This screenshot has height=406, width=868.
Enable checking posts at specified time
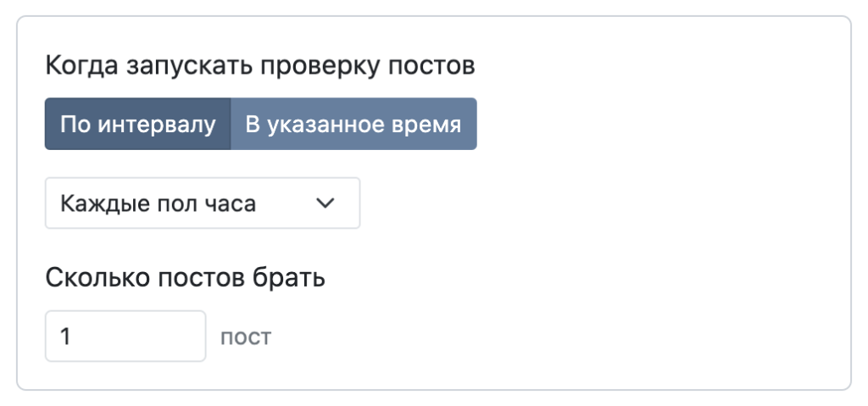[353, 125]
